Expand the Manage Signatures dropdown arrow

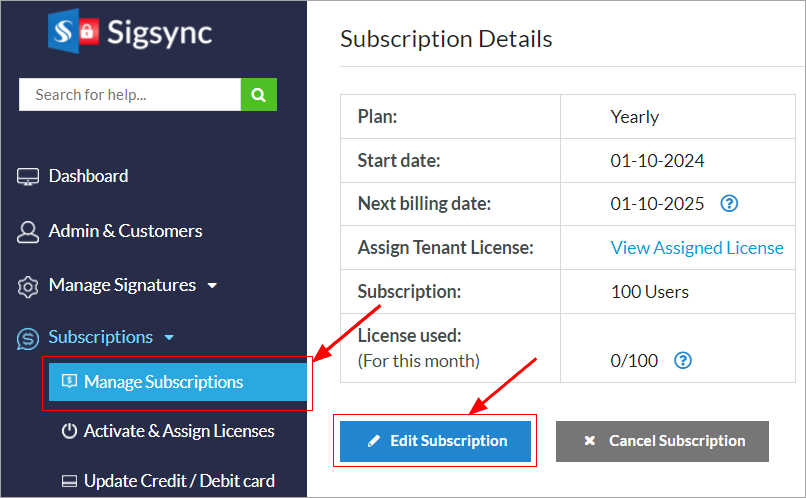tap(212, 286)
